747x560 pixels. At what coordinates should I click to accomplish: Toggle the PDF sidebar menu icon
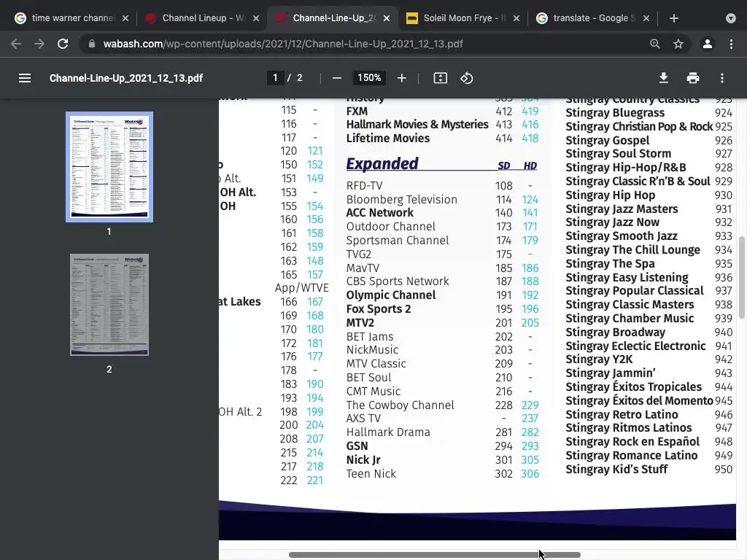tap(25, 78)
